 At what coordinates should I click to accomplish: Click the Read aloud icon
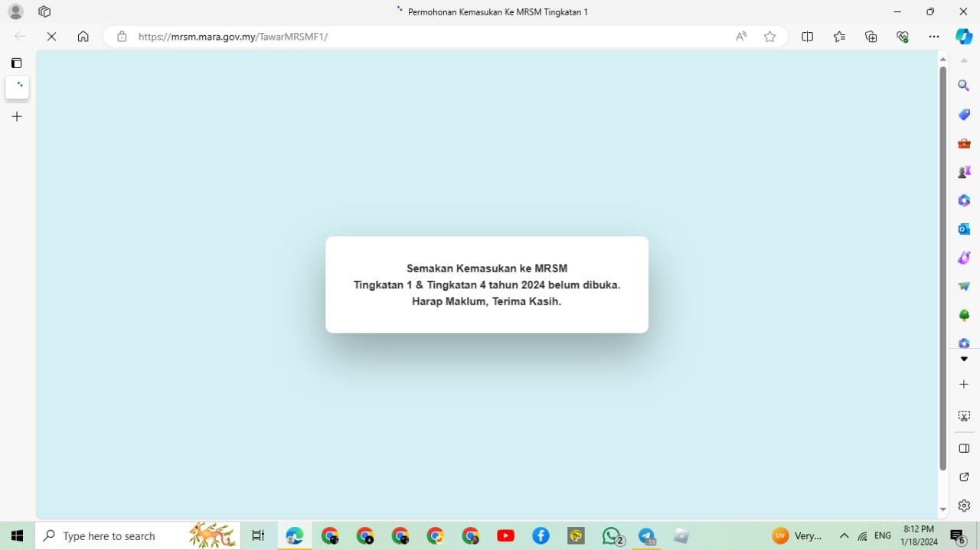[x=741, y=37]
